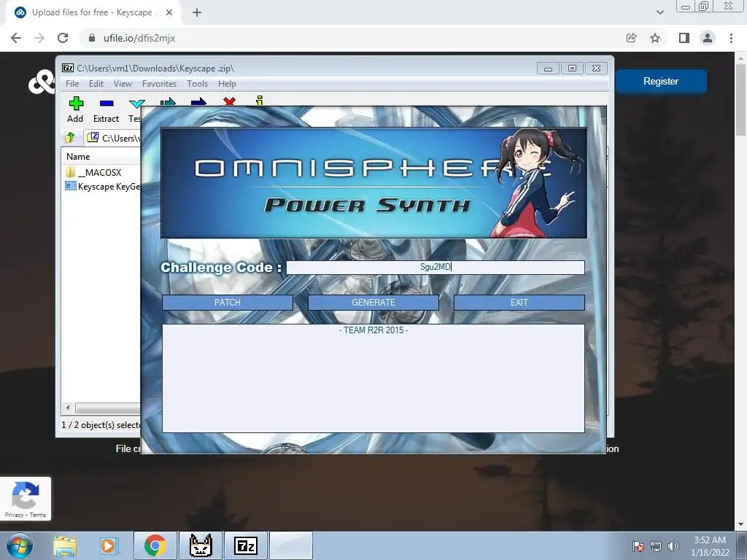Open the File menu in 7-Zip
This screenshot has width=747, height=560.
point(72,84)
